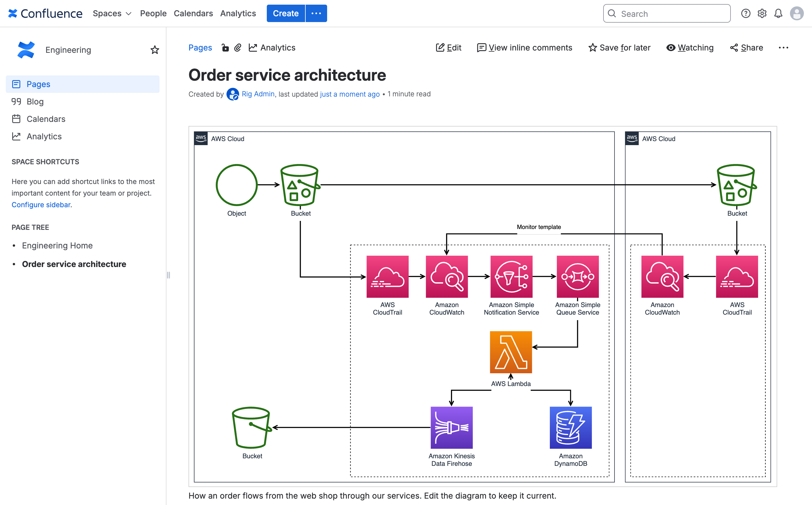812x505 pixels.
Task: Toggle the Watching eye button
Action: (690, 48)
